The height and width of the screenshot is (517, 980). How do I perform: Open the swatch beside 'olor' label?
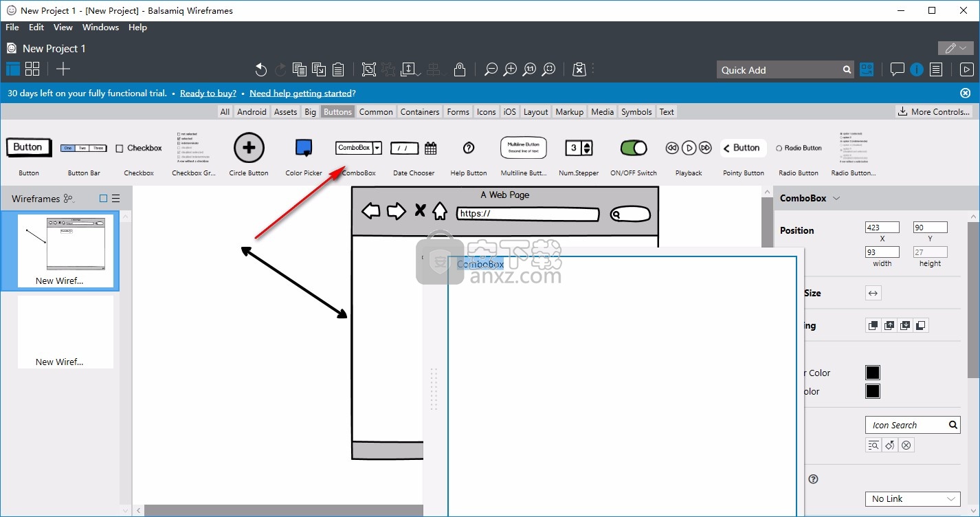[x=873, y=391]
